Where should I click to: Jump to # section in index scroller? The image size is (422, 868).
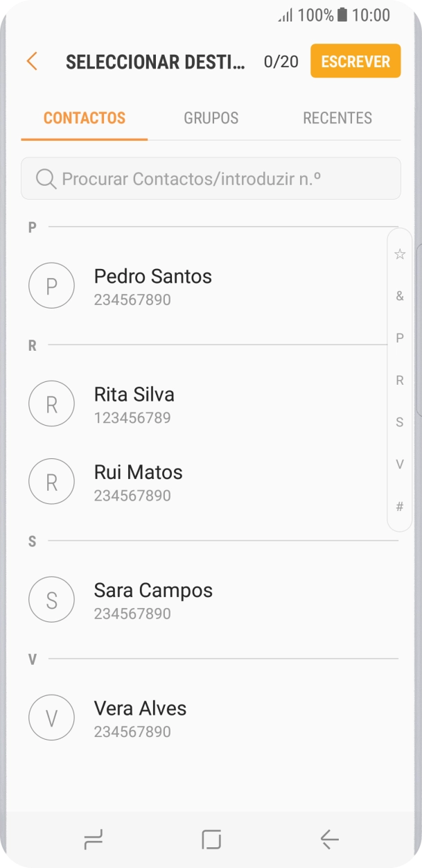(400, 507)
